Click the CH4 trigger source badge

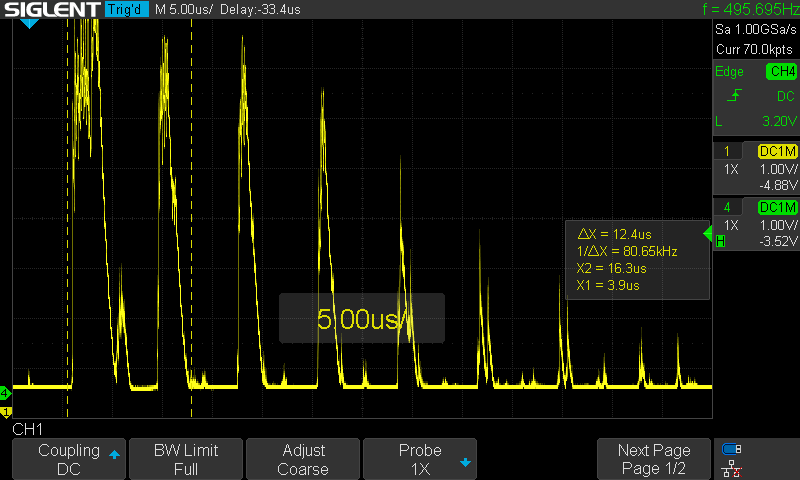[782, 71]
